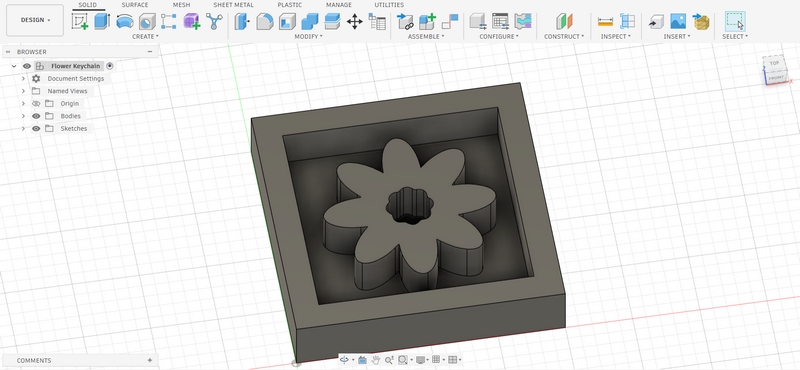This screenshot has height=370, width=800.
Task: Click the blue branching-node icon in Create
Action: [x=214, y=21]
